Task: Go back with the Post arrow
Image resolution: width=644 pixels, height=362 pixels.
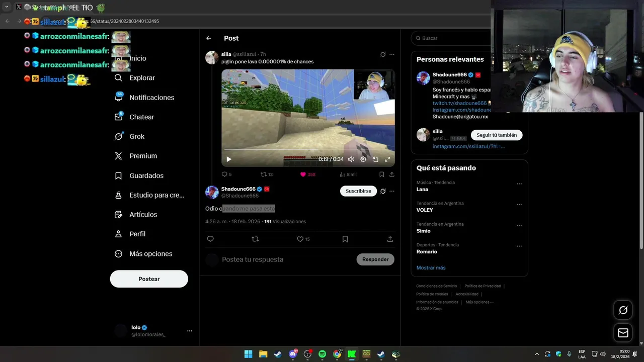Action: pyautogui.click(x=209, y=38)
